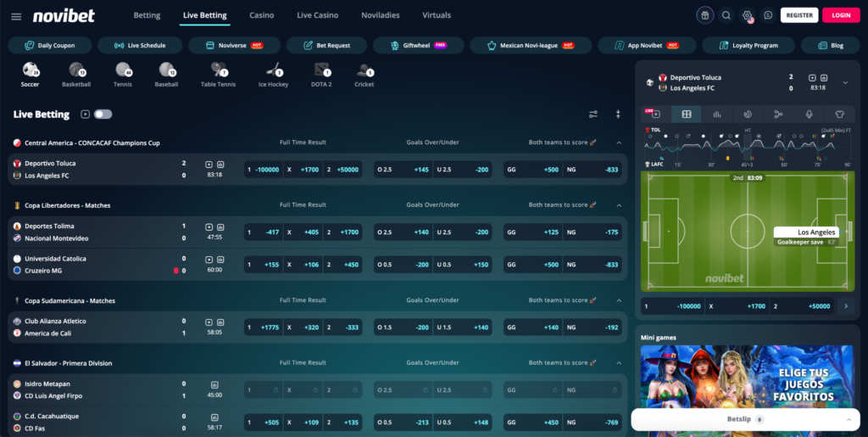Collapse the El Salvador Primera Division section

(x=619, y=363)
